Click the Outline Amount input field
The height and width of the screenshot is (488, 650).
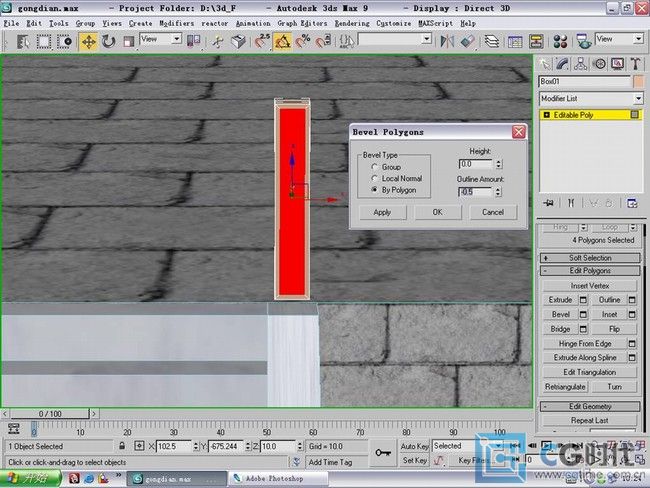coord(476,192)
